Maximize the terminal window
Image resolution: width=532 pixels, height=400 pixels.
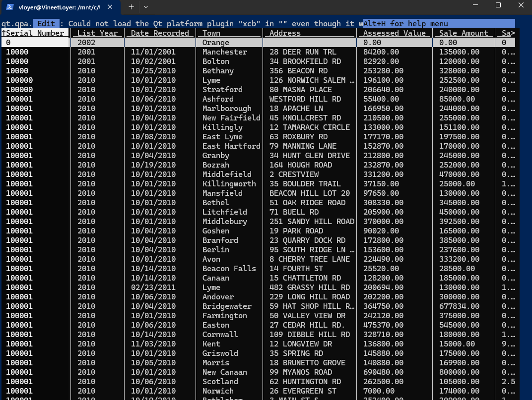pyautogui.click(x=498, y=5)
